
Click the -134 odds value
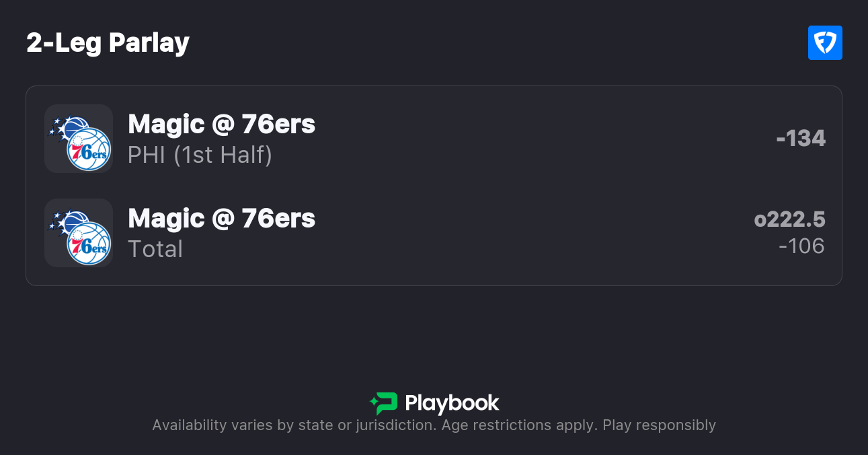coord(800,138)
